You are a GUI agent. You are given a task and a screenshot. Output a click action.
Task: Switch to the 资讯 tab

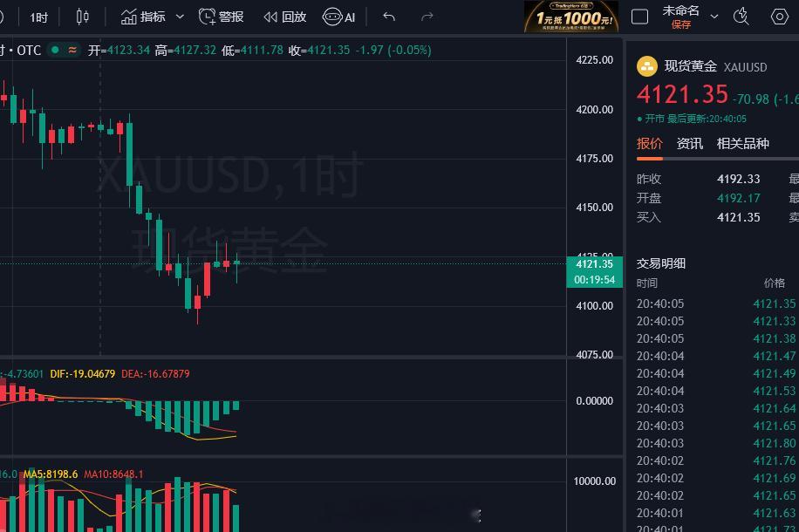[689, 144]
